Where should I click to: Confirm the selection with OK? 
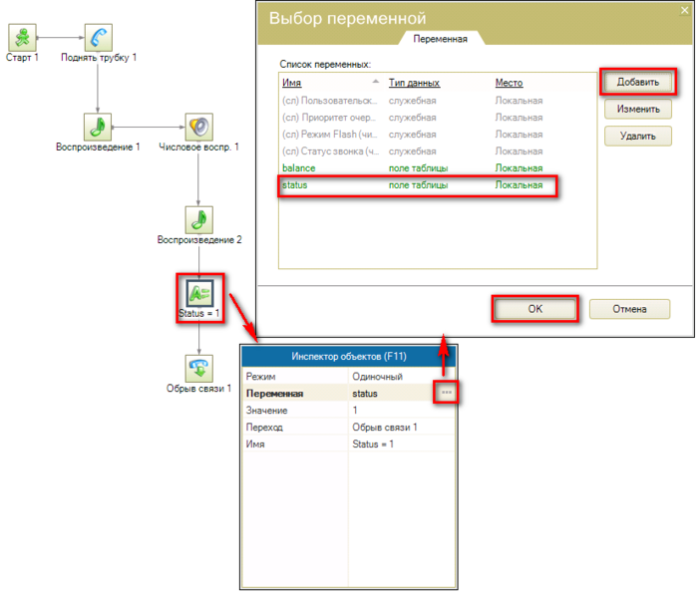pos(534,309)
